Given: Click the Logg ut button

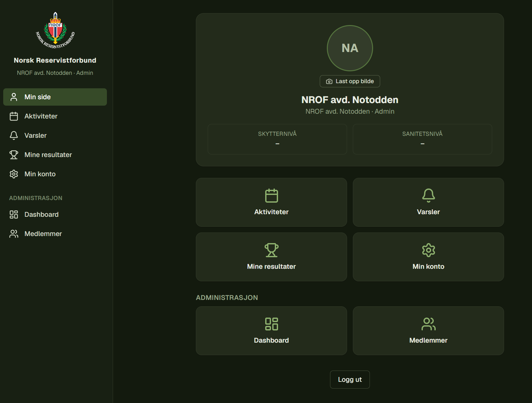Looking at the screenshot, I should pyautogui.click(x=350, y=380).
